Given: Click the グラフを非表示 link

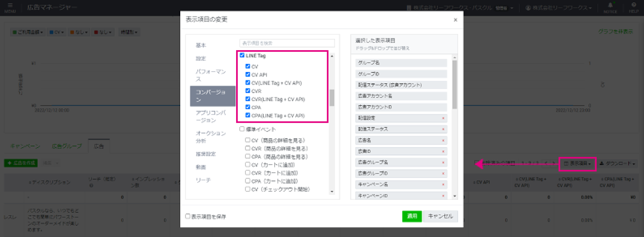Looking at the screenshot, I should tap(616, 31).
